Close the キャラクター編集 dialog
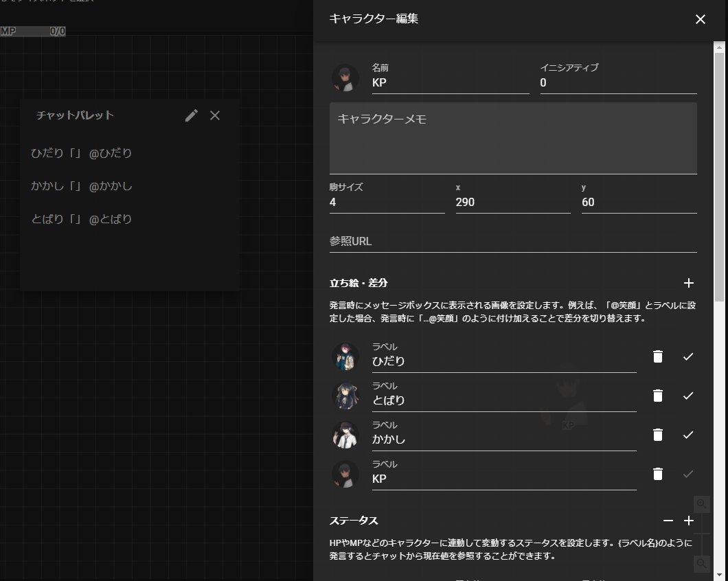This screenshot has height=581, width=728. [700, 19]
